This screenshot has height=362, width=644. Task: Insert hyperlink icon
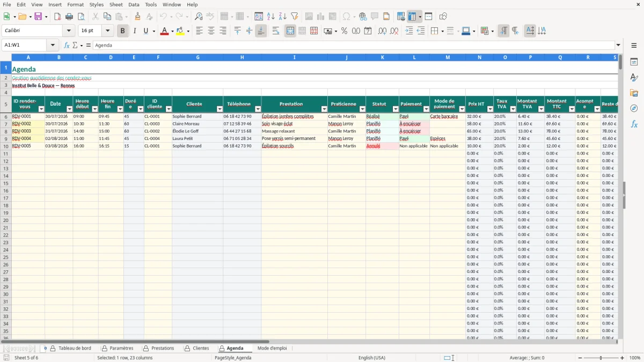coord(363,17)
